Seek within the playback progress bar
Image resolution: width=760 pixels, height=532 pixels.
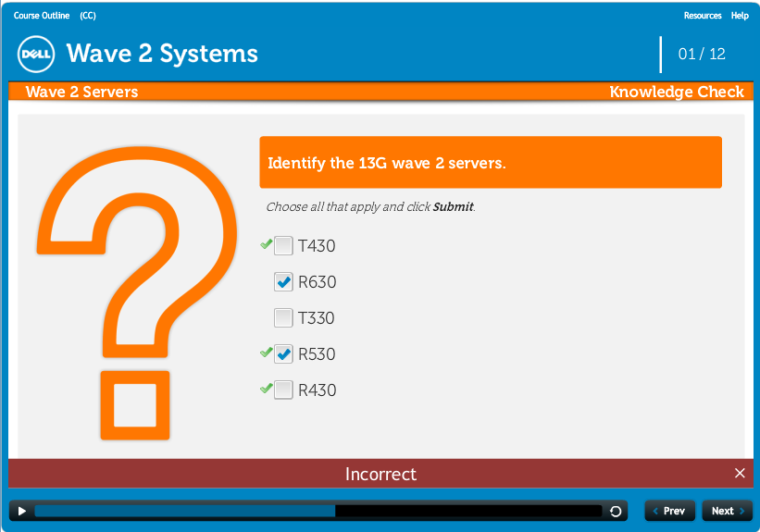(x=318, y=511)
